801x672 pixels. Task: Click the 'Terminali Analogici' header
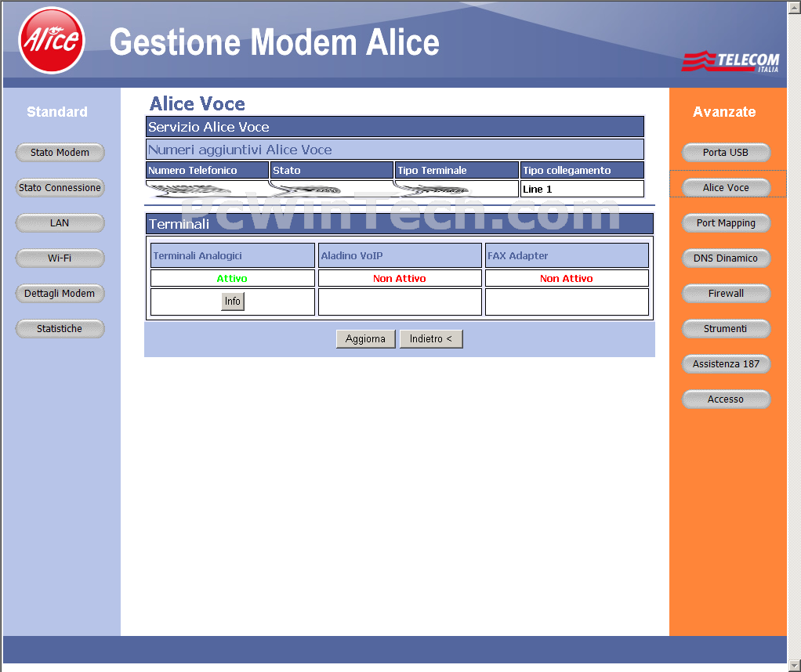click(x=233, y=255)
